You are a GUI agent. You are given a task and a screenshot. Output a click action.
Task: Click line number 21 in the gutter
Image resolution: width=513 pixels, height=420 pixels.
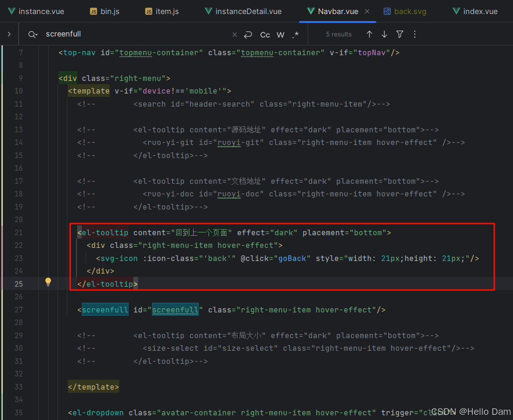[x=19, y=232]
